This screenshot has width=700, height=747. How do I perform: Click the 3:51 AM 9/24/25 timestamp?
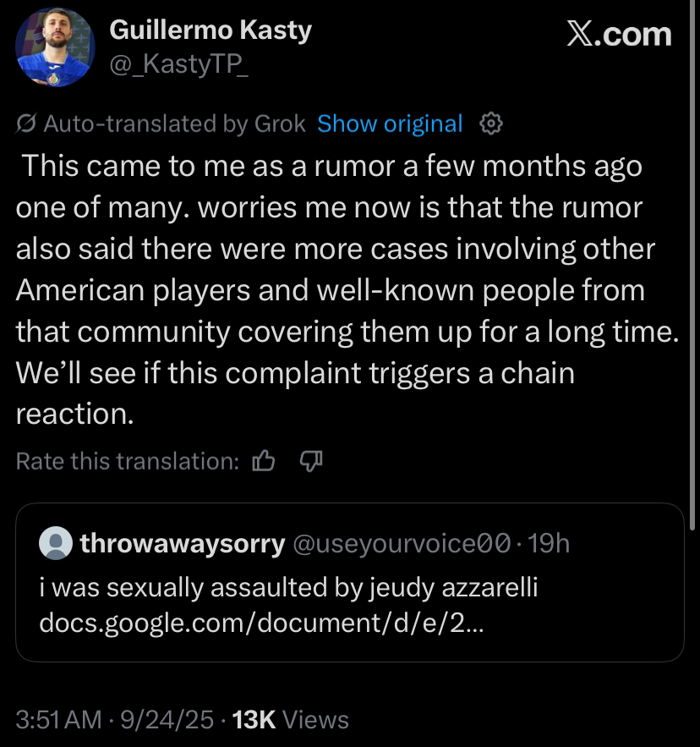tap(114, 720)
